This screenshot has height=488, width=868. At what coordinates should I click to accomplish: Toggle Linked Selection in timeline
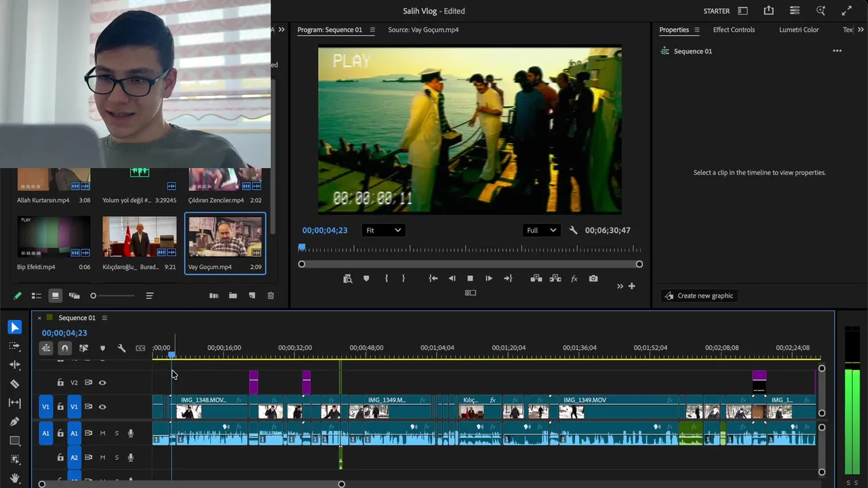(x=83, y=348)
